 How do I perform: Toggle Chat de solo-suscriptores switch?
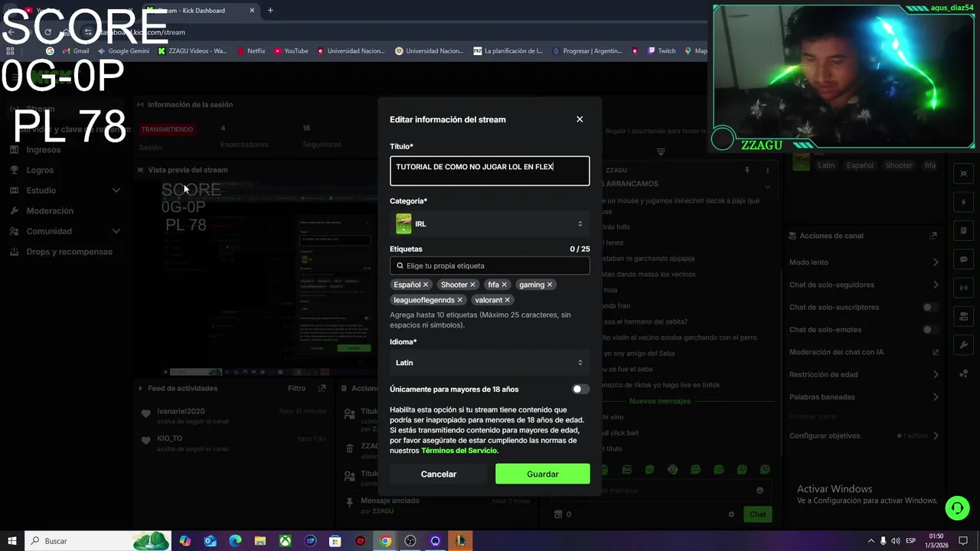930,308
